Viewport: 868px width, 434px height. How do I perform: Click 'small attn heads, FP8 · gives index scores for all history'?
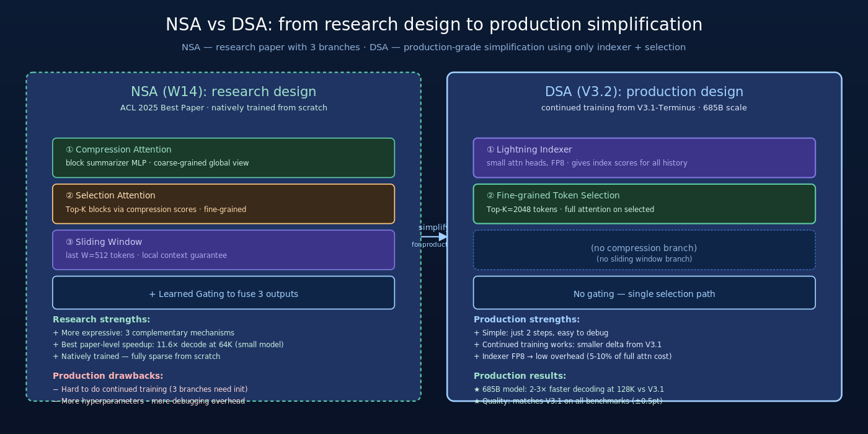coord(587,163)
